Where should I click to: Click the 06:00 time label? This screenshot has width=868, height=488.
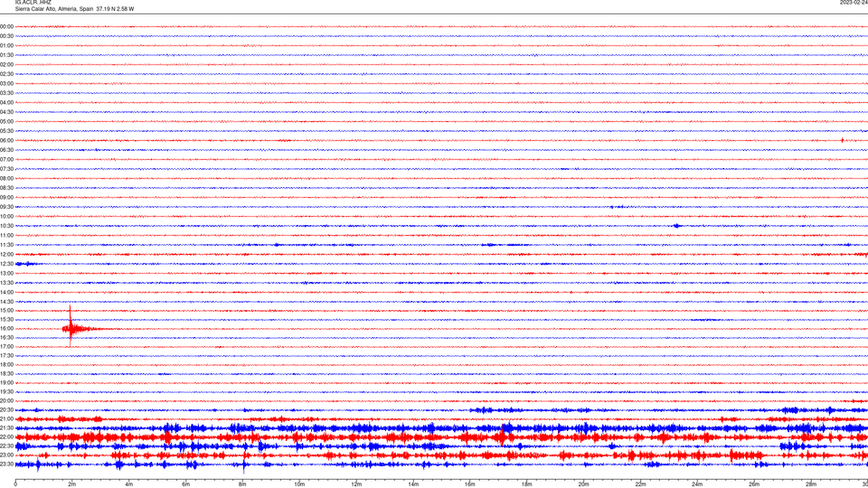tap(6, 141)
